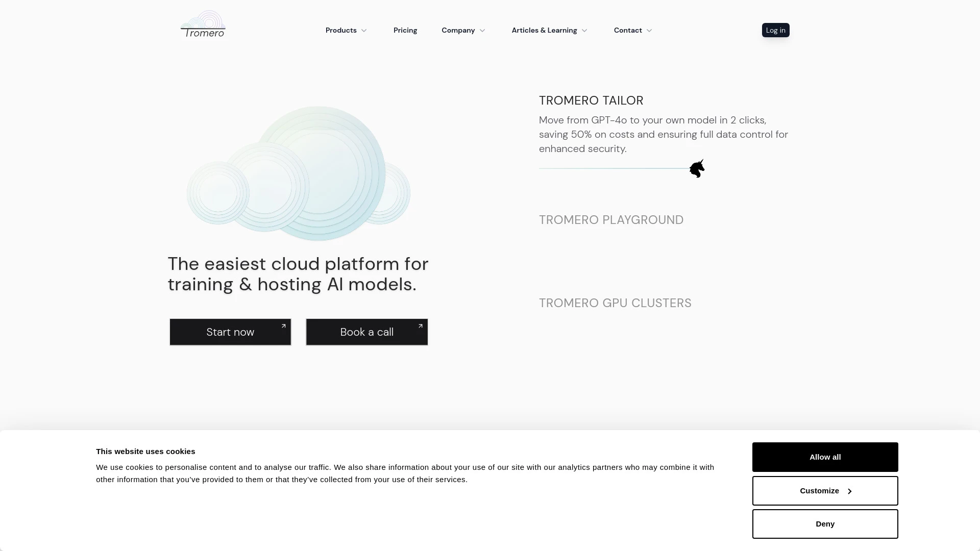The height and width of the screenshot is (551, 980).
Task: Expand the Company dropdown
Action: [462, 30]
